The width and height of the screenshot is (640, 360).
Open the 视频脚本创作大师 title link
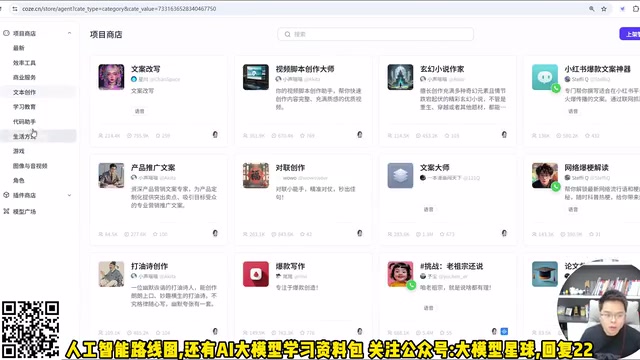point(305,69)
